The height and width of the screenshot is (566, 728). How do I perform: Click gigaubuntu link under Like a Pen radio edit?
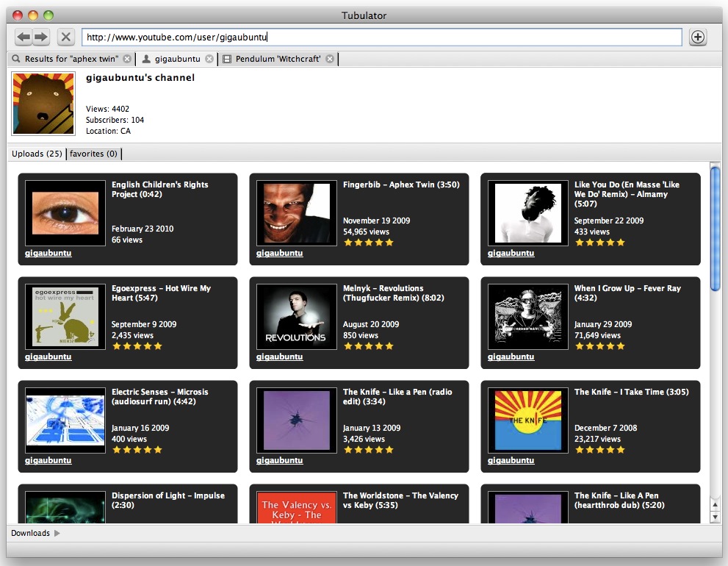pyautogui.click(x=279, y=460)
